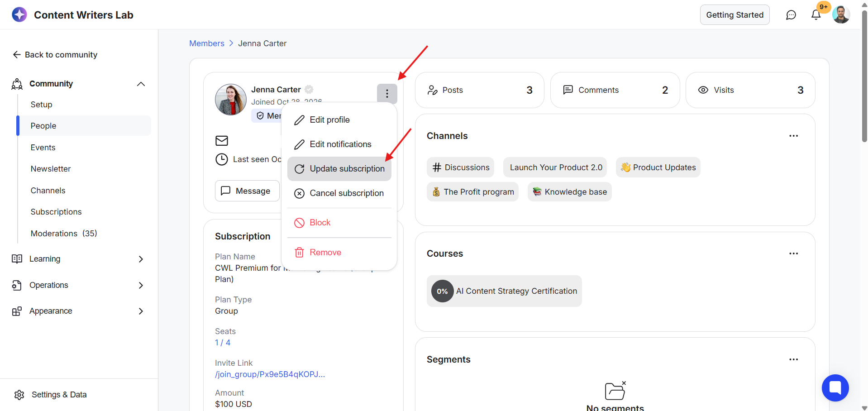This screenshot has height=411, width=868.
Task: Open the messages chat icon in header
Action: point(791,15)
